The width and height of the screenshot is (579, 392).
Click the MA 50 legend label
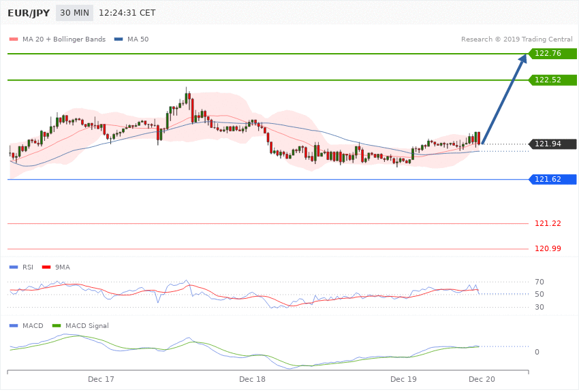(138, 39)
